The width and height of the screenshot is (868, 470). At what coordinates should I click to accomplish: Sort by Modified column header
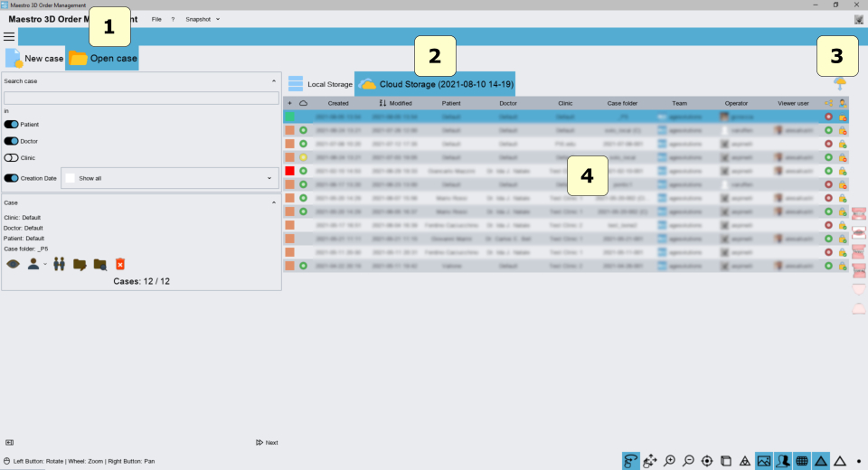[395, 104]
